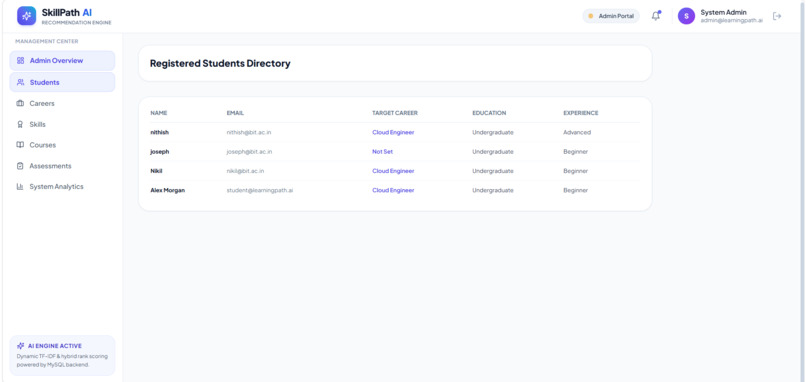806x382 pixels.
Task: Click the NAME column header
Action: coord(159,113)
